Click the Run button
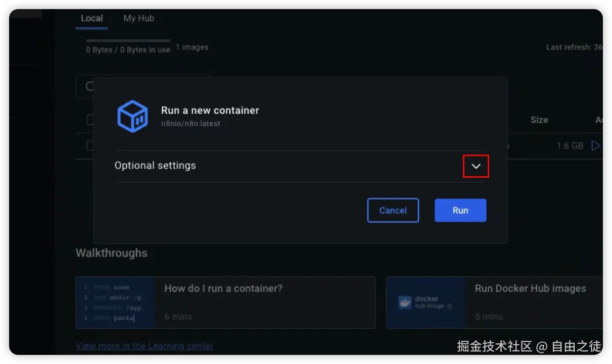 click(460, 210)
